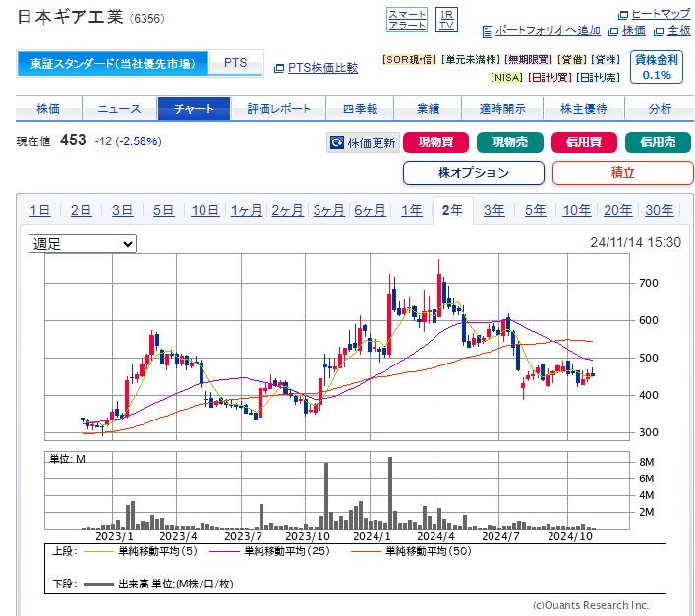Image resolution: width=695 pixels, height=616 pixels.
Task: Open the 全板 link
Action: tap(678, 30)
